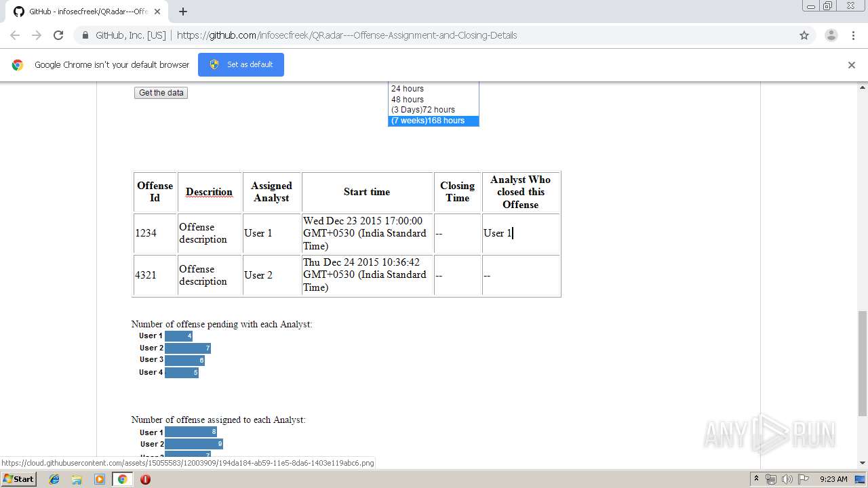Click pending bar for User 2 value 7
This screenshot has height=488, width=868.
coord(188,348)
